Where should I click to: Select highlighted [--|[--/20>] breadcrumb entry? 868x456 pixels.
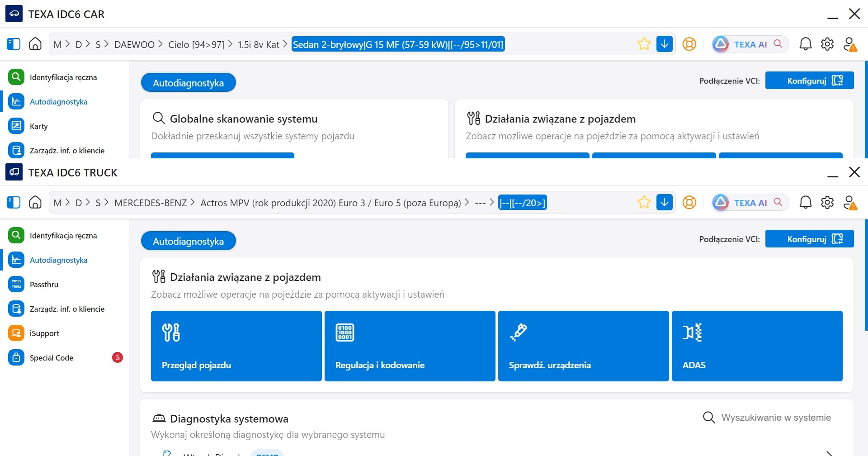click(522, 203)
